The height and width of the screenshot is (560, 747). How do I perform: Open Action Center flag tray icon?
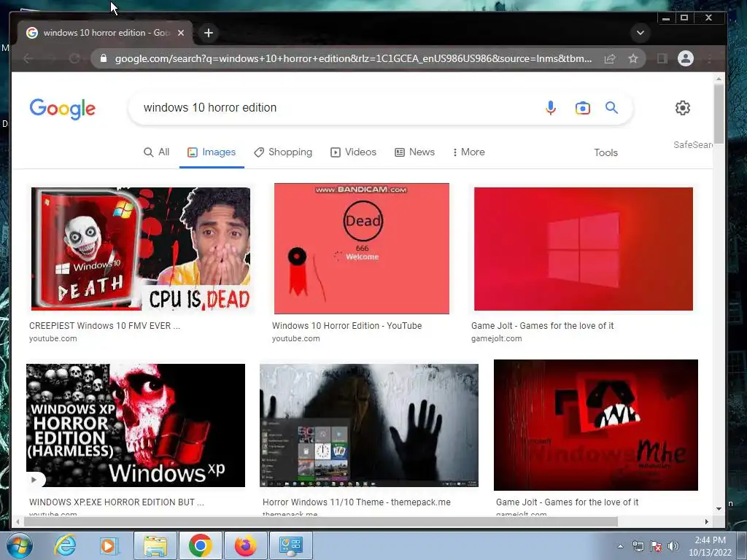[656, 546]
